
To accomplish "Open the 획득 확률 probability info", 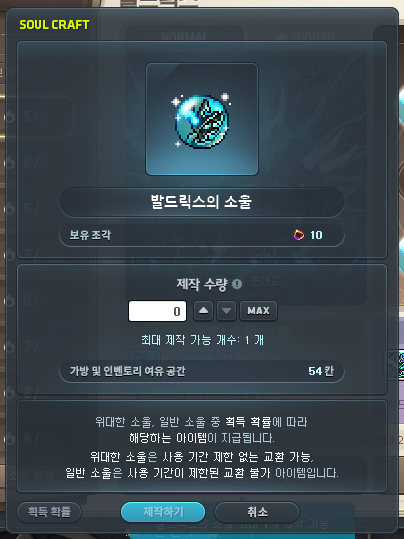I will tap(49, 512).
